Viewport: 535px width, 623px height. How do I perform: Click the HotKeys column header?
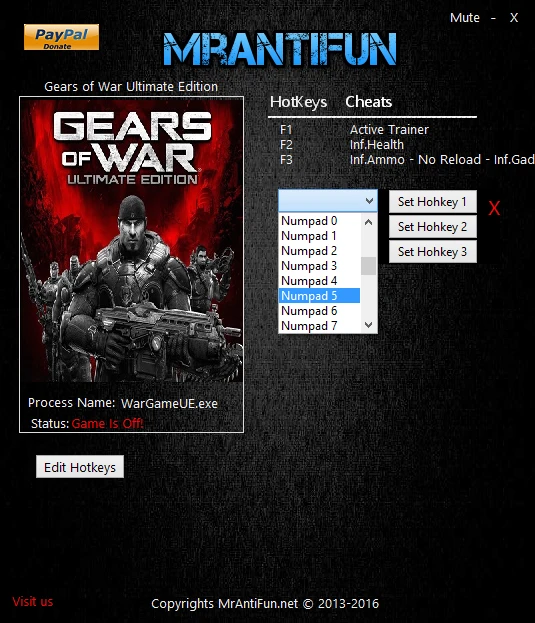pyautogui.click(x=298, y=102)
